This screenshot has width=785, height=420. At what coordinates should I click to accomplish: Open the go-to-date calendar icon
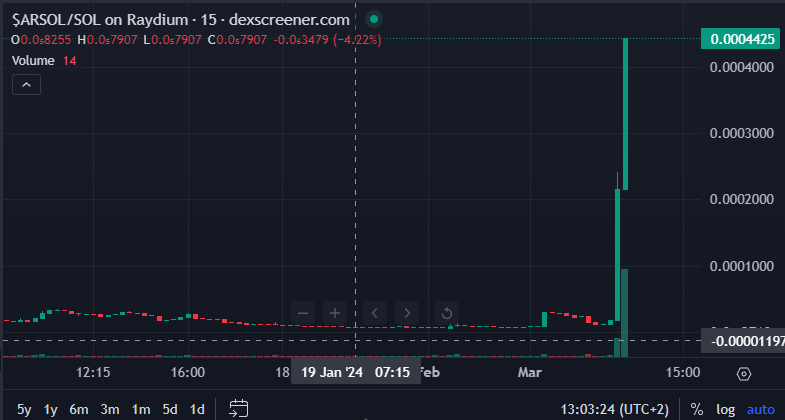tap(238, 408)
